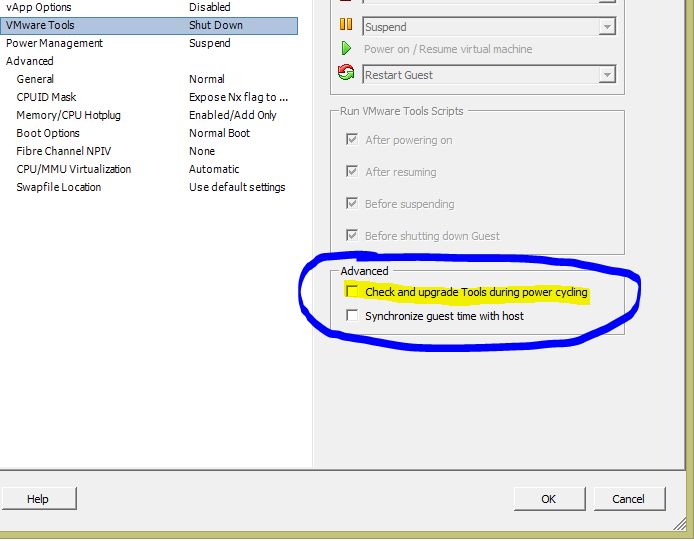Click the Automatic summary value
This screenshot has height=541, width=694.
tap(214, 170)
